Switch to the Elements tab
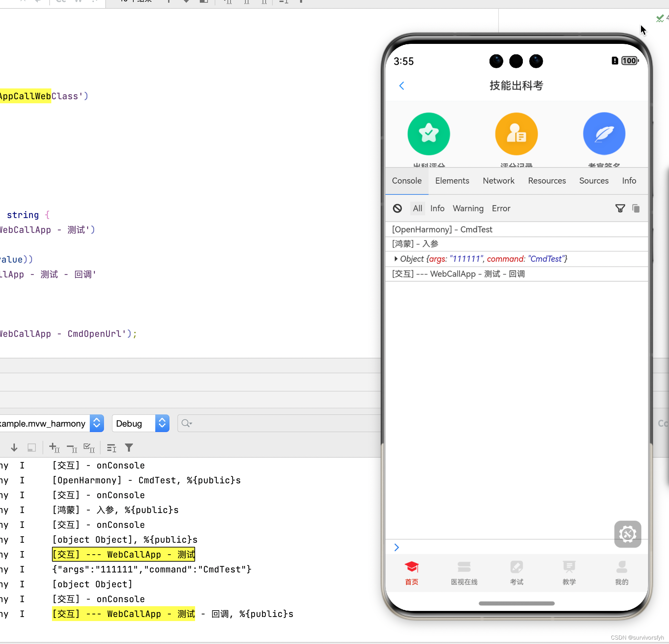The height and width of the screenshot is (644, 669). [452, 181]
